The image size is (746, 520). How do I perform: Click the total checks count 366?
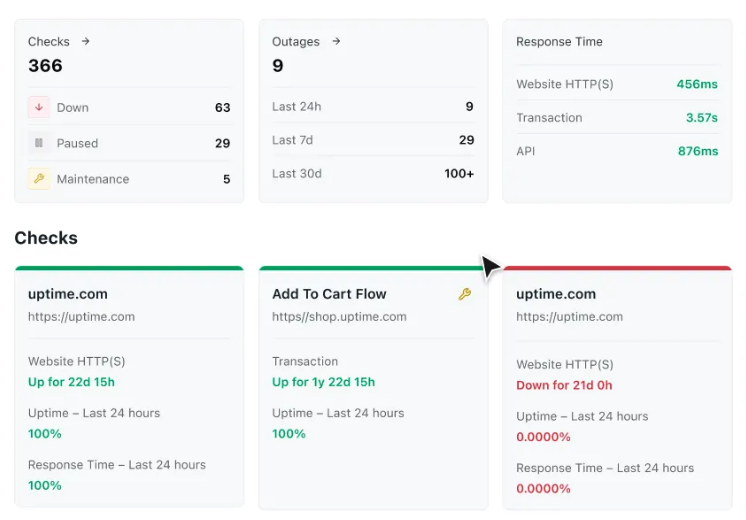point(45,66)
